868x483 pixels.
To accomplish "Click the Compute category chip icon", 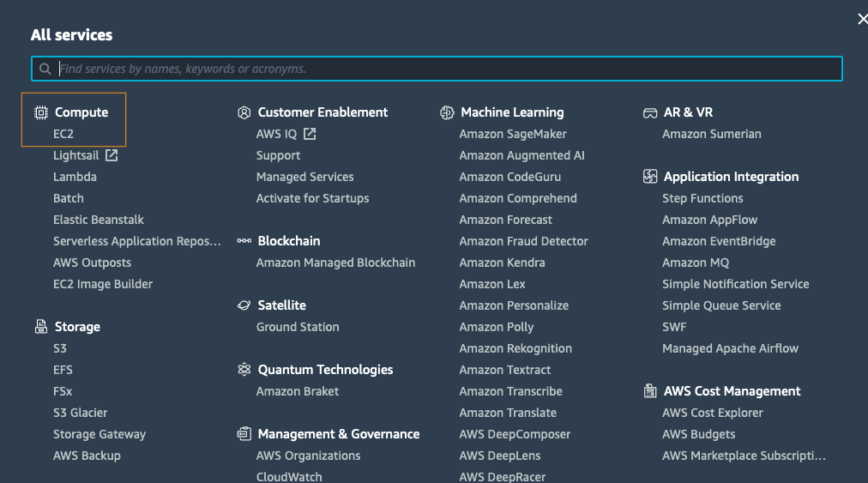I will (x=40, y=112).
